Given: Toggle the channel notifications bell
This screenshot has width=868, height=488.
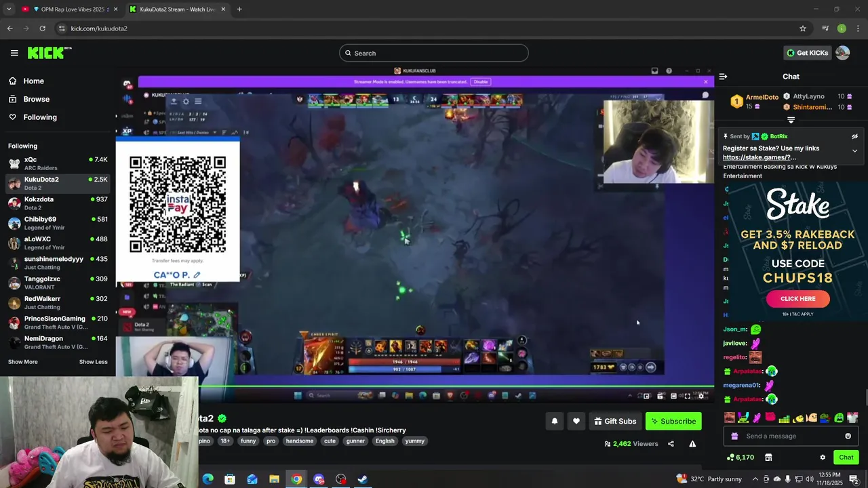Looking at the screenshot, I should tap(554, 421).
